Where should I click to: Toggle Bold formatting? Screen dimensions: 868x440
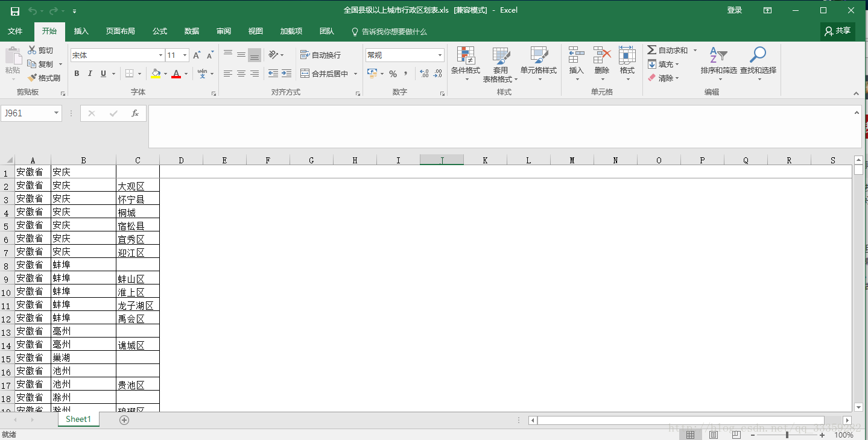pos(77,74)
